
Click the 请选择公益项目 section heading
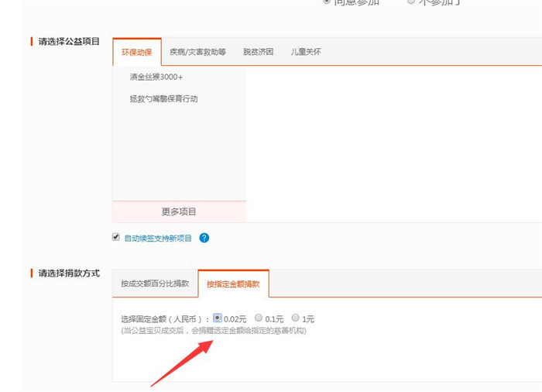tap(69, 42)
